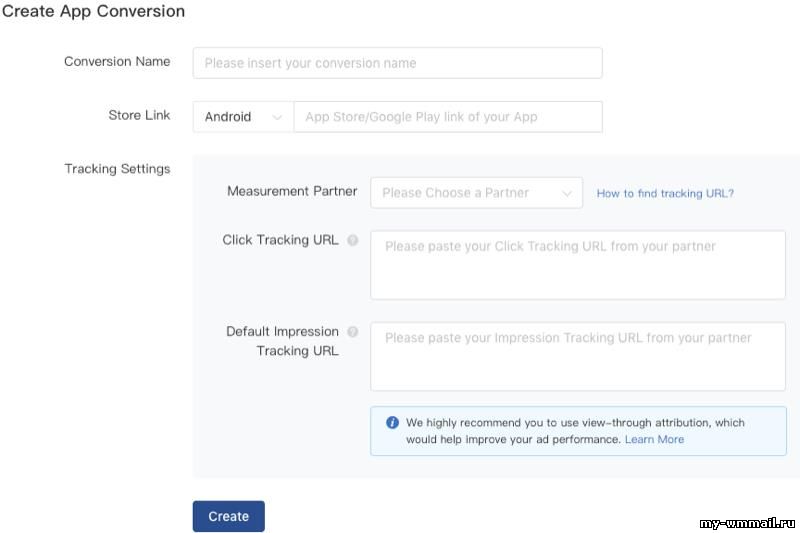Click the 'Tracking Settings' label
Viewport: 800px width, 533px height.
117,169
